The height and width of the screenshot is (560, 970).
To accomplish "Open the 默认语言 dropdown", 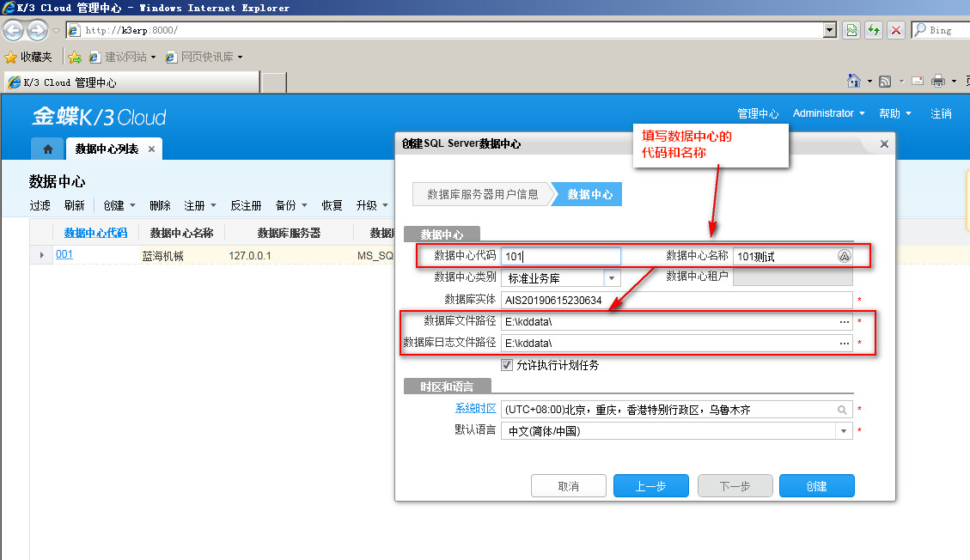I will pyautogui.click(x=844, y=431).
